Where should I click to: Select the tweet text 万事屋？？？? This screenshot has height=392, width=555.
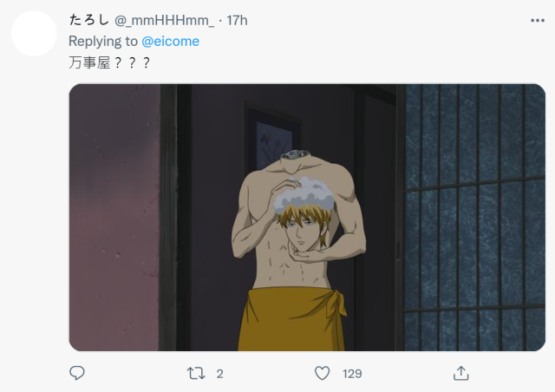pyautogui.click(x=110, y=63)
